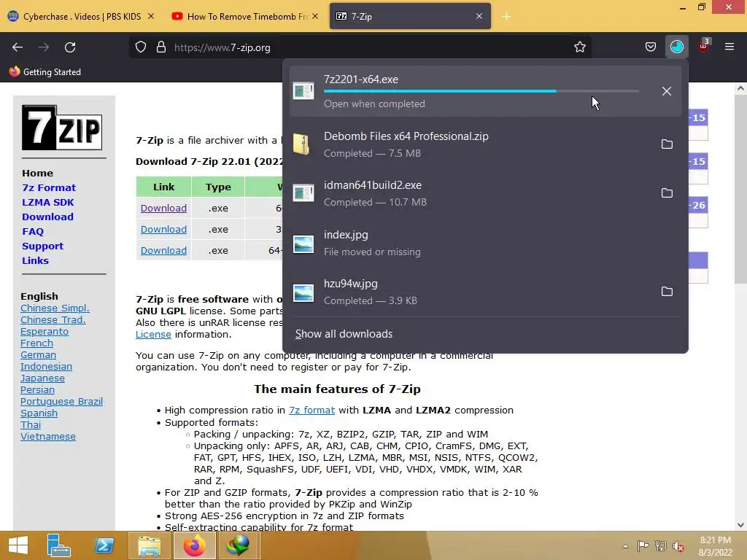Screen dimensions: 747x560
Task: Click Show all downloads
Action: pyautogui.click(x=344, y=334)
